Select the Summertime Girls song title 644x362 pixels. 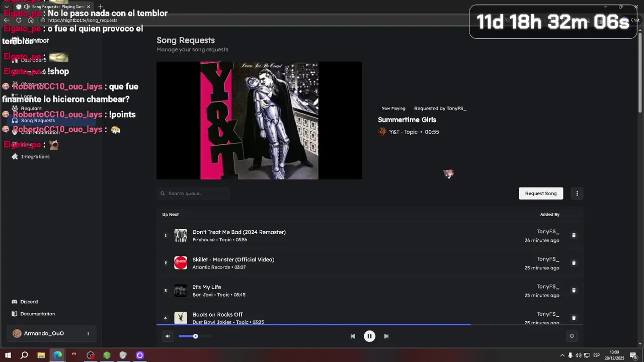coord(407,120)
